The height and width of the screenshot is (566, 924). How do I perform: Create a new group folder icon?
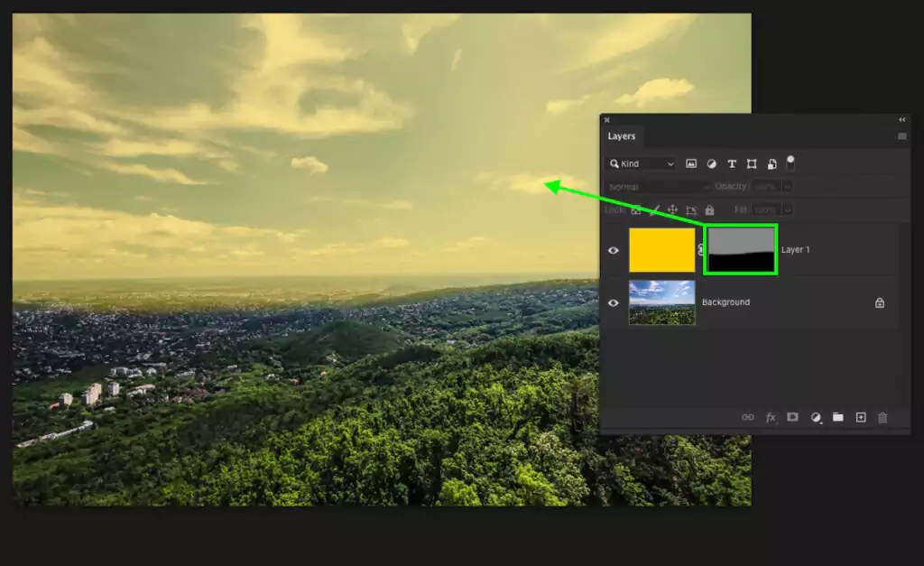838,417
